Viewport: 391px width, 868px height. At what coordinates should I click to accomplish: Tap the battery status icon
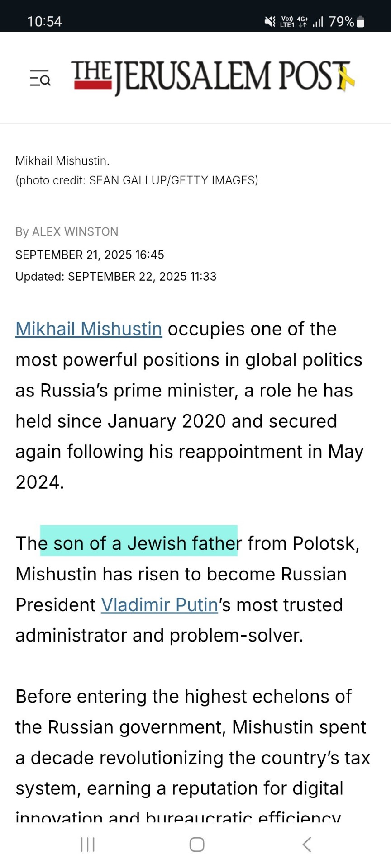(x=361, y=21)
